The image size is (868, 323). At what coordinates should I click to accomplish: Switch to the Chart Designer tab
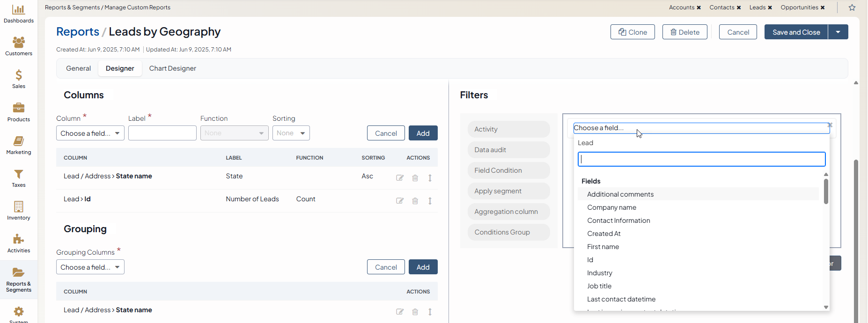pyautogui.click(x=172, y=68)
